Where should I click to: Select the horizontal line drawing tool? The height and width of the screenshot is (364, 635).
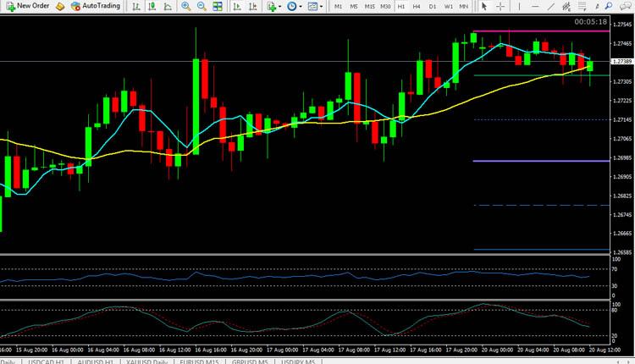pyautogui.click(x=535, y=7)
